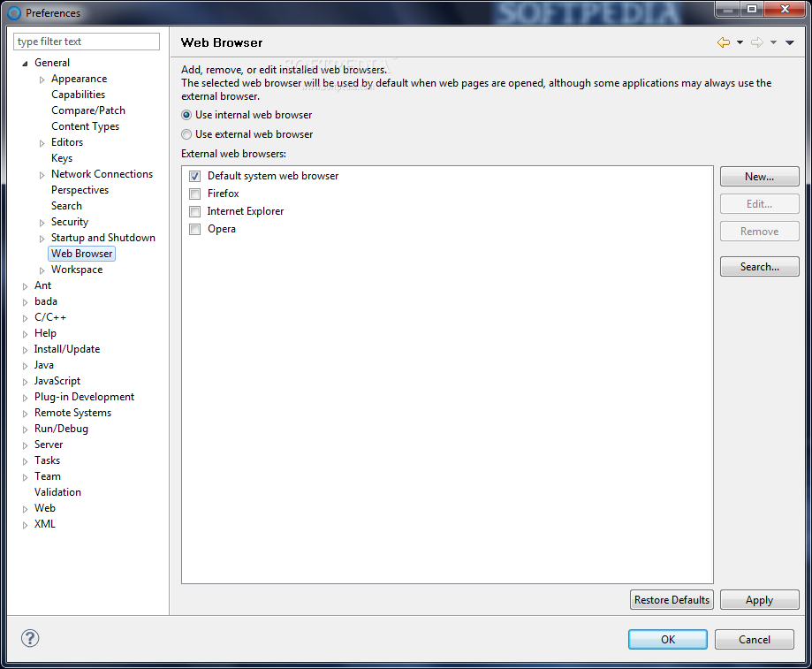Select Validation preferences page
Viewport: 812px width, 669px height.
tap(57, 492)
